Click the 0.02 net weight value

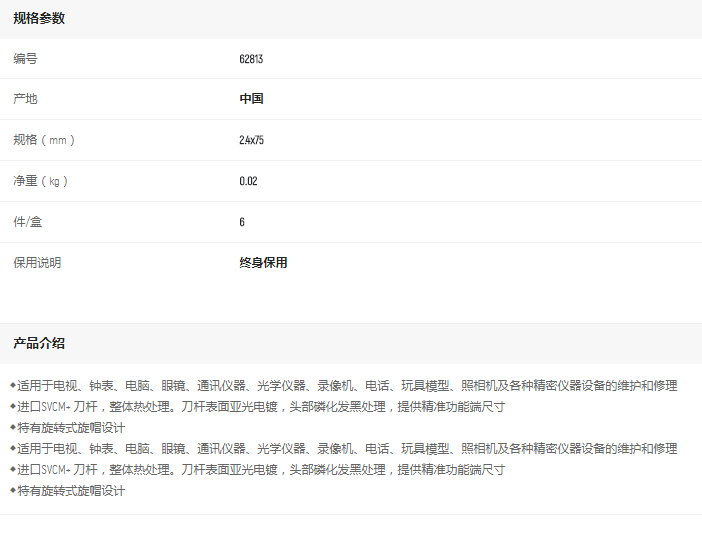point(248,181)
